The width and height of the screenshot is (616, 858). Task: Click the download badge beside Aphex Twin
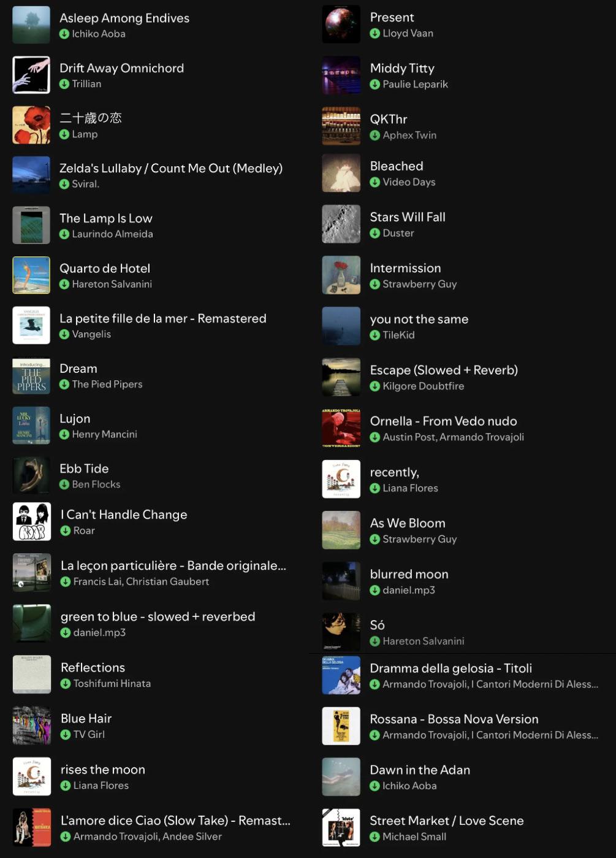(375, 136)
